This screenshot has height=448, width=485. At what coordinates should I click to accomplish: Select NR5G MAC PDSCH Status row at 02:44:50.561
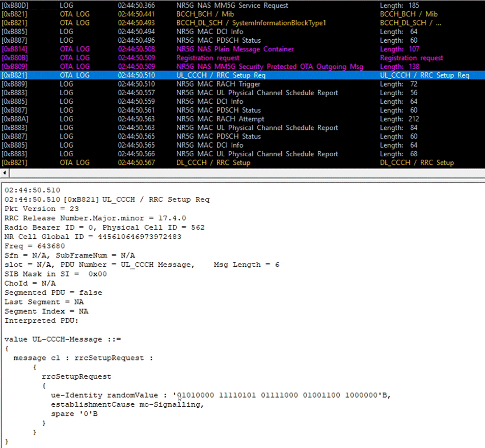pyautogui.click(x=242, y=110)
